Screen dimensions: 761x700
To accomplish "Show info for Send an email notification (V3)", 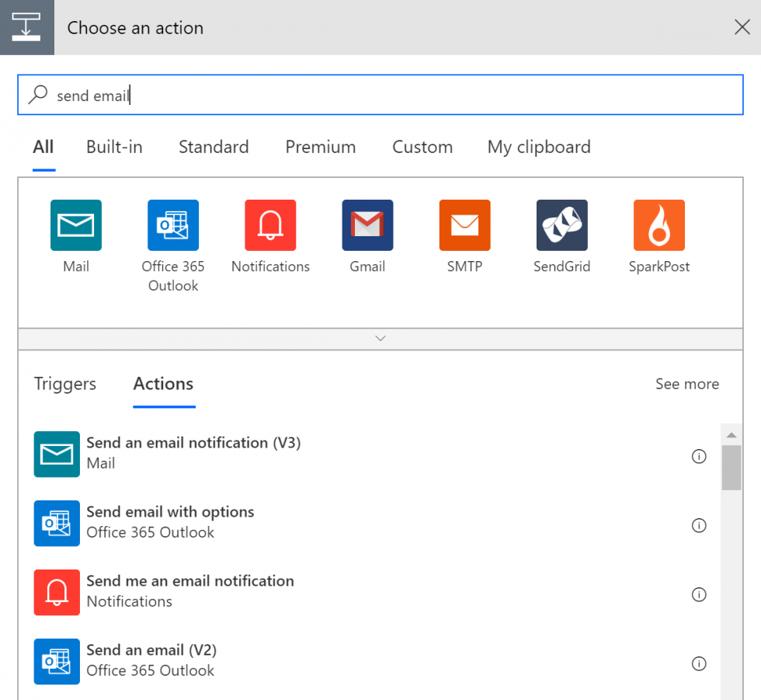I will point(699,456).
